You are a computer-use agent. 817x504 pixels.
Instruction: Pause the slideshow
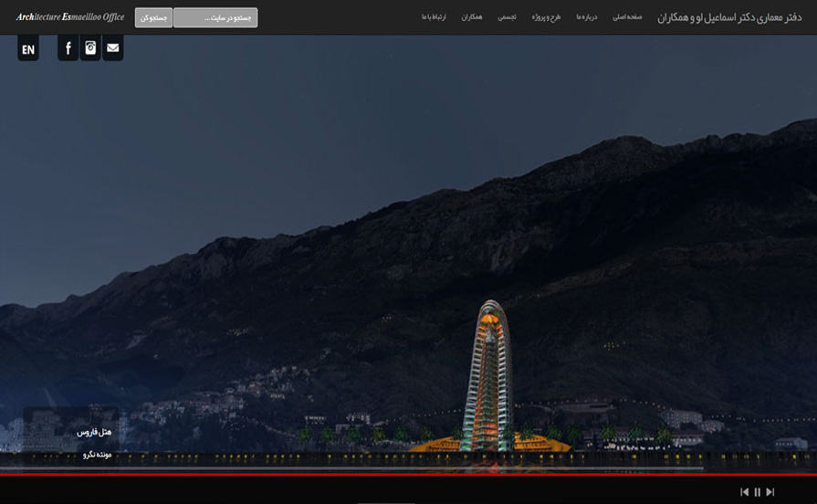(x=757, y=492)
